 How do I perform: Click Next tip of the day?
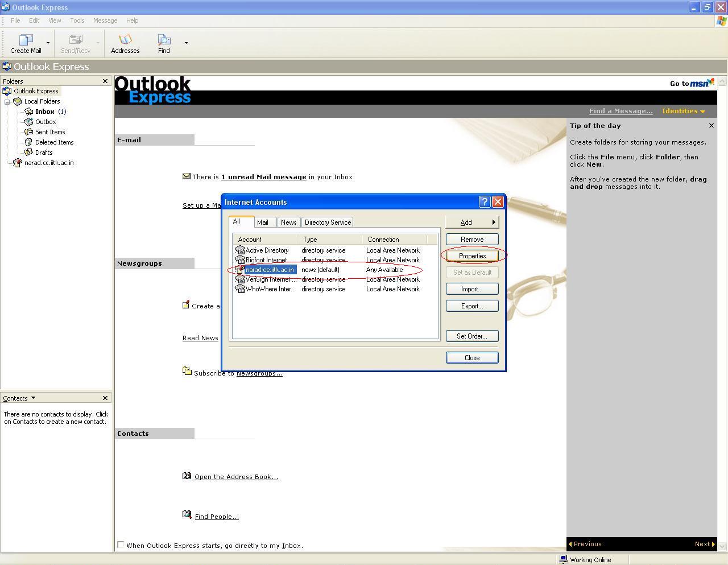click(705, 544)
